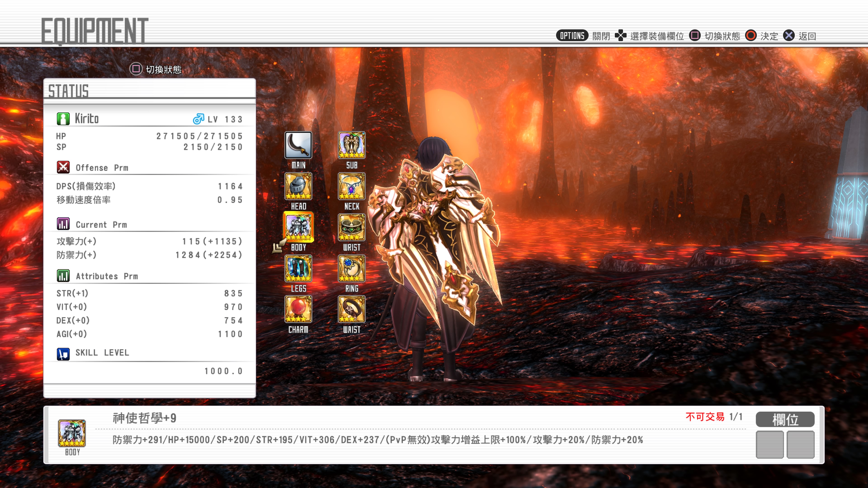Select the MAIN weapon sword slot
The height and width of the screenshot is (488, 868).
tap(298, 145)
